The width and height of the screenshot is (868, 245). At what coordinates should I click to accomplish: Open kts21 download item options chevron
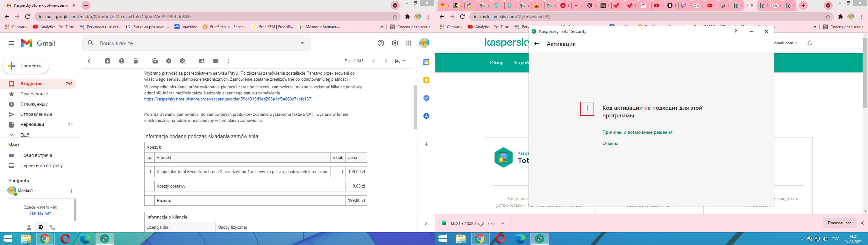(x=502, y=223)
